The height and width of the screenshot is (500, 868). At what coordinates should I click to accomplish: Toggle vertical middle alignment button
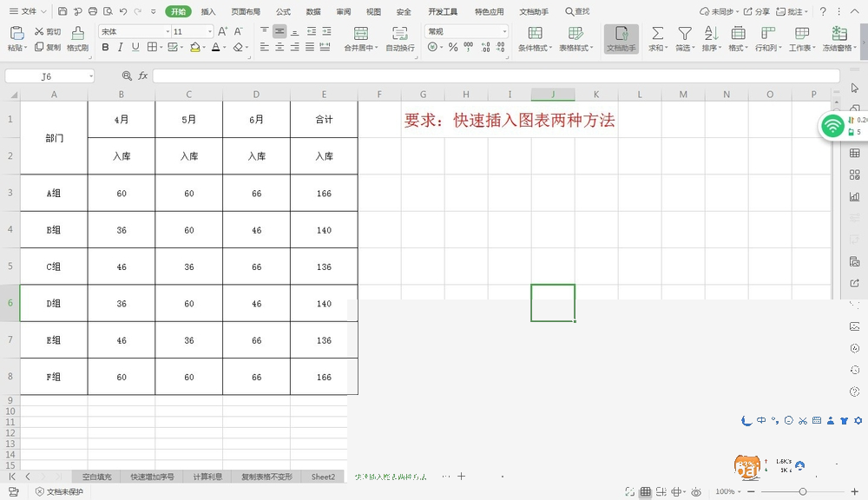(x=279, y=31)
